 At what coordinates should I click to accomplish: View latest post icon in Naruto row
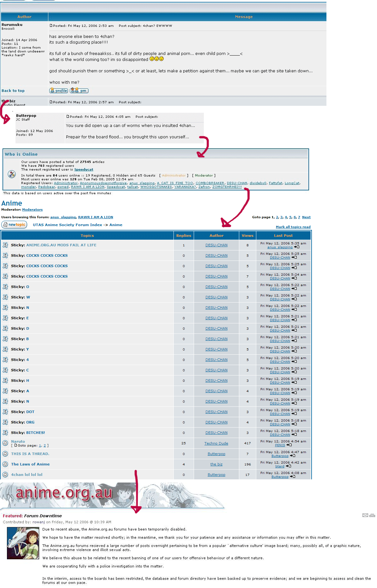coord(289,445)
